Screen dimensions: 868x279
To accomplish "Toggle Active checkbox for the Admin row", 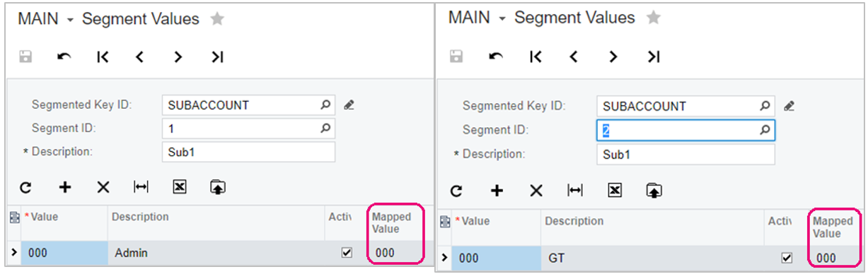I will [x=347, y=252].
